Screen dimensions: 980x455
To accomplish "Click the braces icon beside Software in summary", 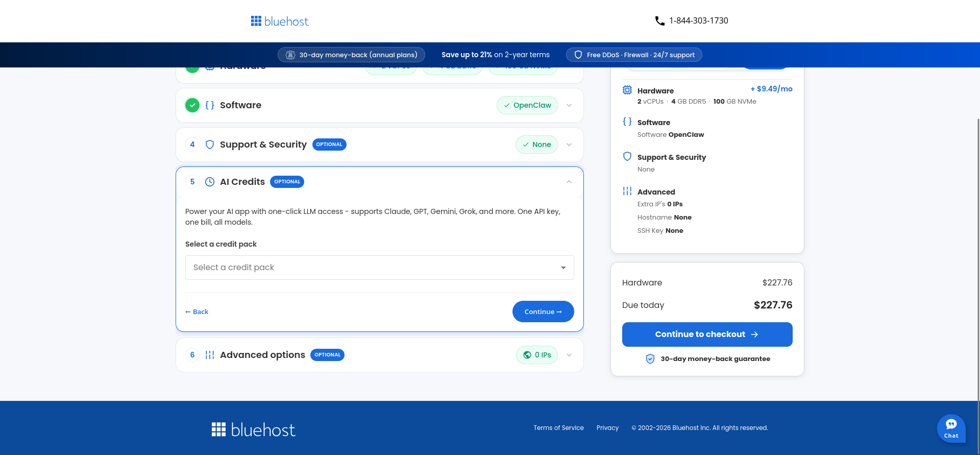I will tap(627, 122).
